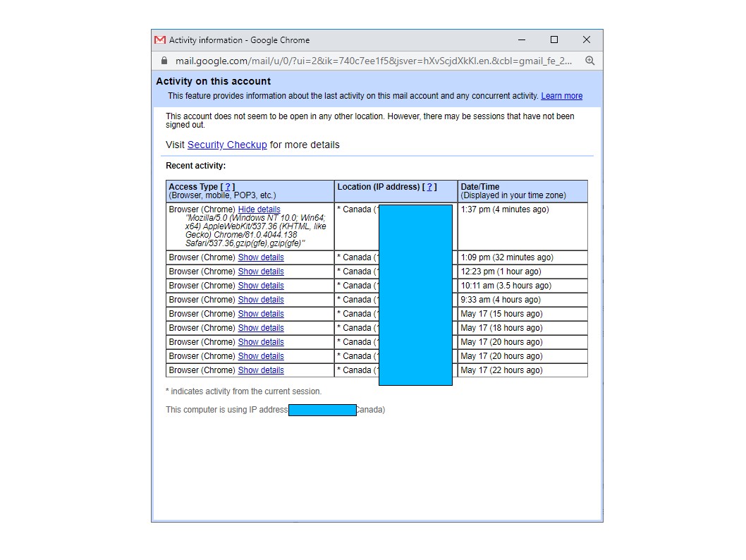The height and width of the screenshot is (560, 746).
Task: Click the Mozilla/5.0 user agent string
Action: tap(255, 231)
